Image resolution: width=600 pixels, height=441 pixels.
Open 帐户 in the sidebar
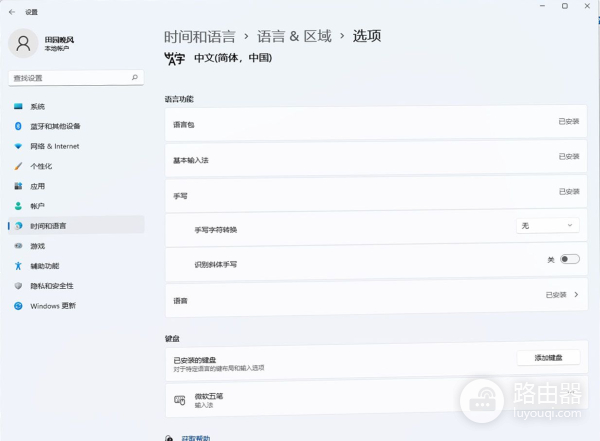pyautogui.click(x=38, y=206)
